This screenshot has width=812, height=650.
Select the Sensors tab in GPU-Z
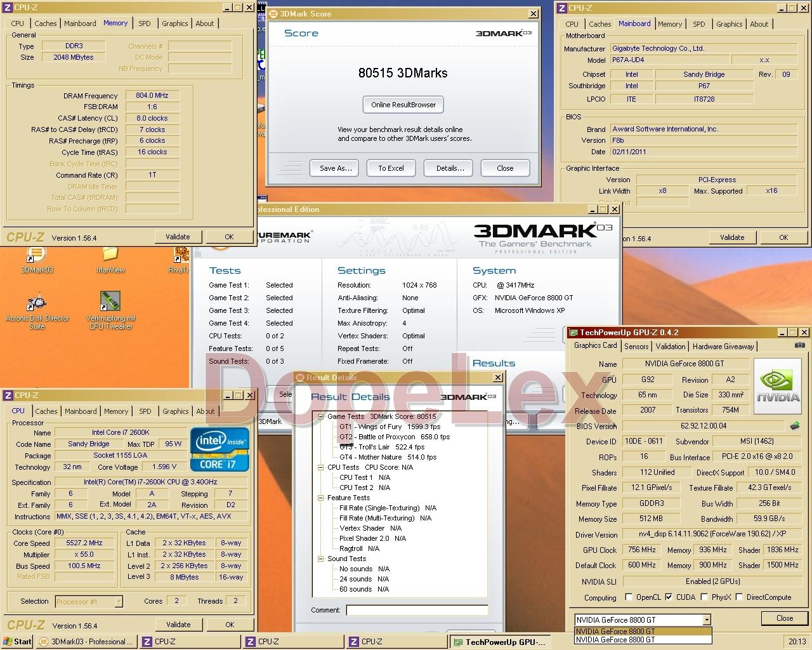[x=636, y=347]
